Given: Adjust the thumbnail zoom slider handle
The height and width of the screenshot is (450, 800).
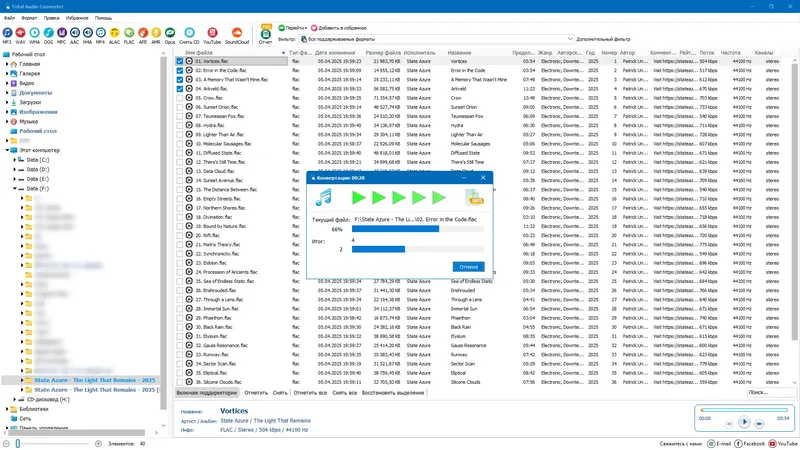Looking at the screenshot, I should 17,444.
